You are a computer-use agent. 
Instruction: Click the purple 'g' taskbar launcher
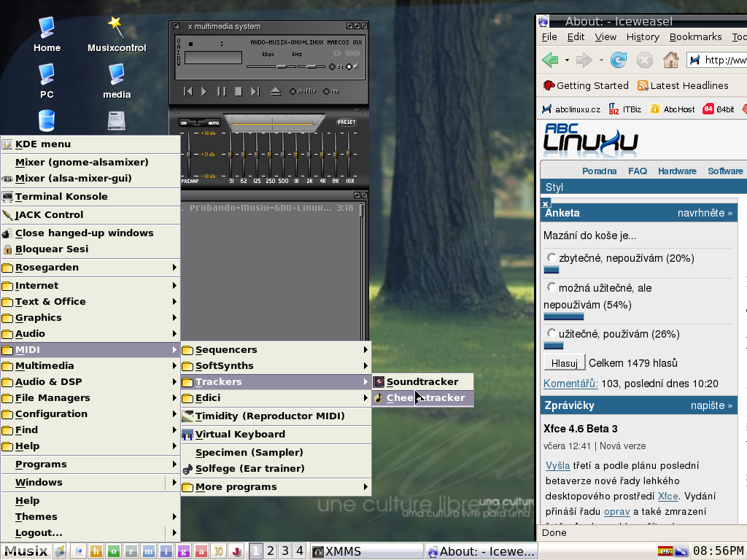183,551
